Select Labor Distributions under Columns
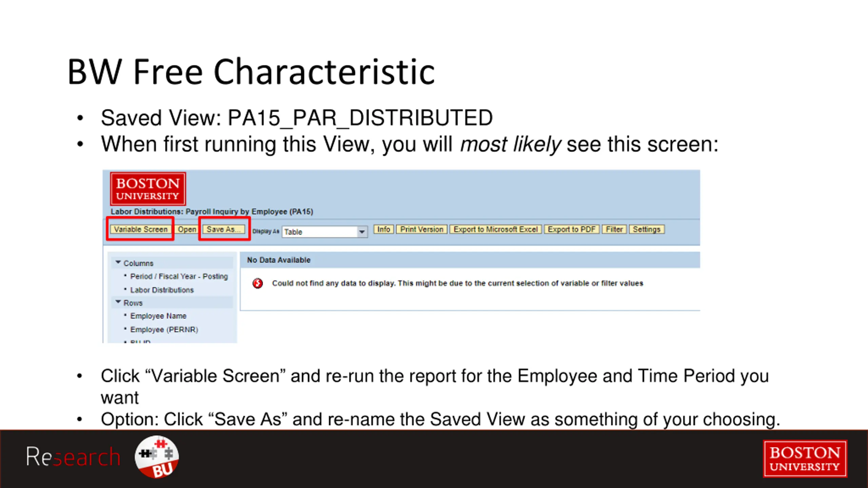The image size is (868, 488). click(162, 290)
